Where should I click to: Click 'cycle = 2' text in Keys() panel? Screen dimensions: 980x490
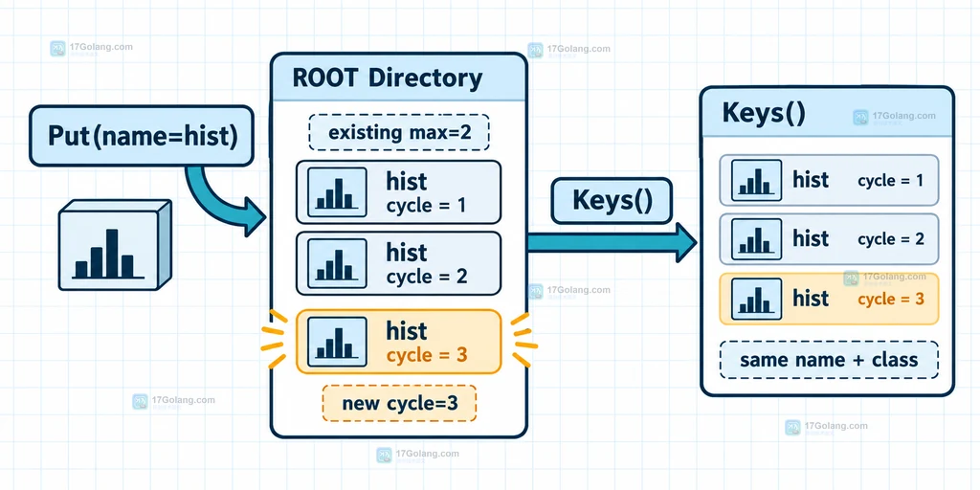click(891, 239)
